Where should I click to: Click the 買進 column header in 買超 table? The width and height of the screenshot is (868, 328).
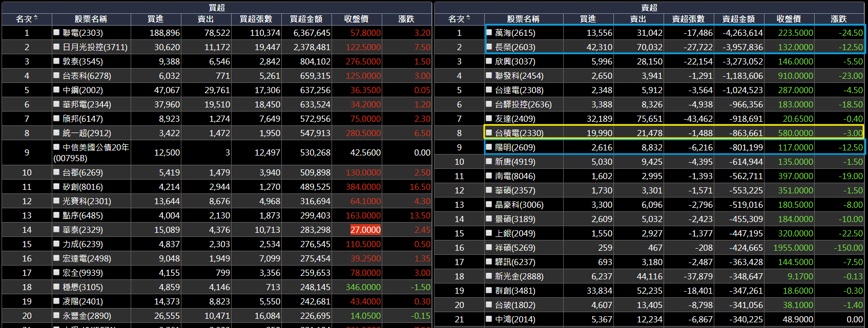tap(156, 19)
